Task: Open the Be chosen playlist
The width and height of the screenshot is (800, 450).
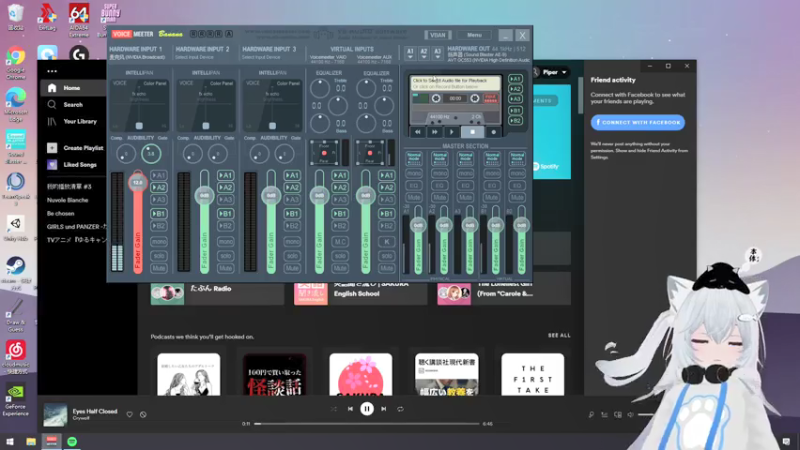Action: point(61,213)
